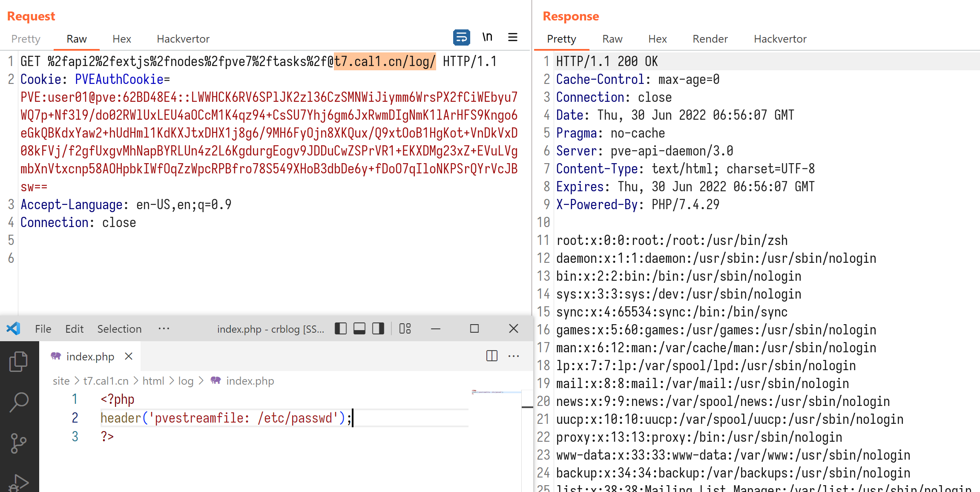Switch Request view to Hex tab
This screenshot has width=980, height=492.
(121, 39)
